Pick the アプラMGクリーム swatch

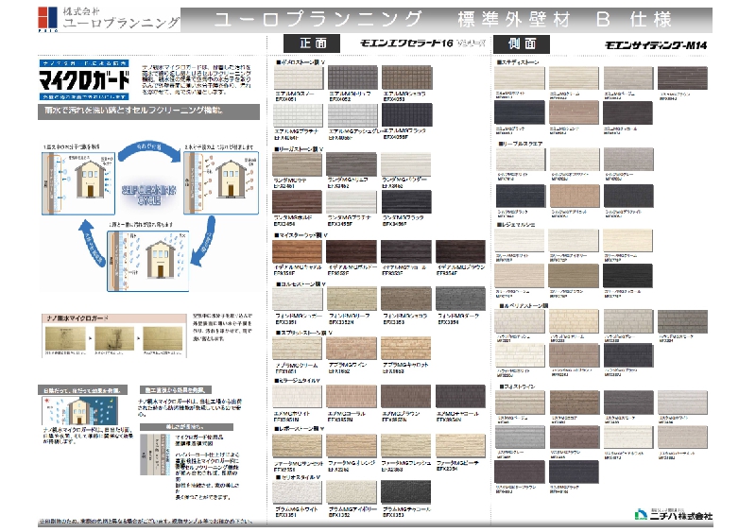click(297, 349)
